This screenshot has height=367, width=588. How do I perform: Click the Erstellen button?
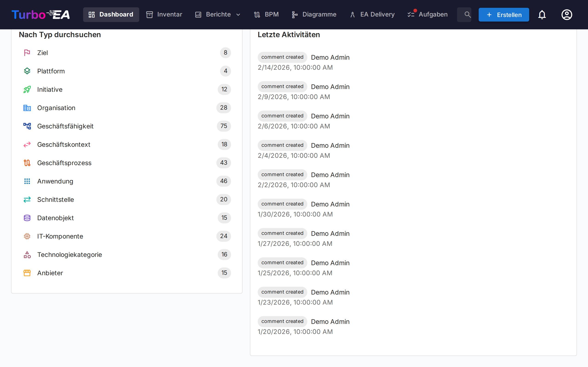click(503, 14)
